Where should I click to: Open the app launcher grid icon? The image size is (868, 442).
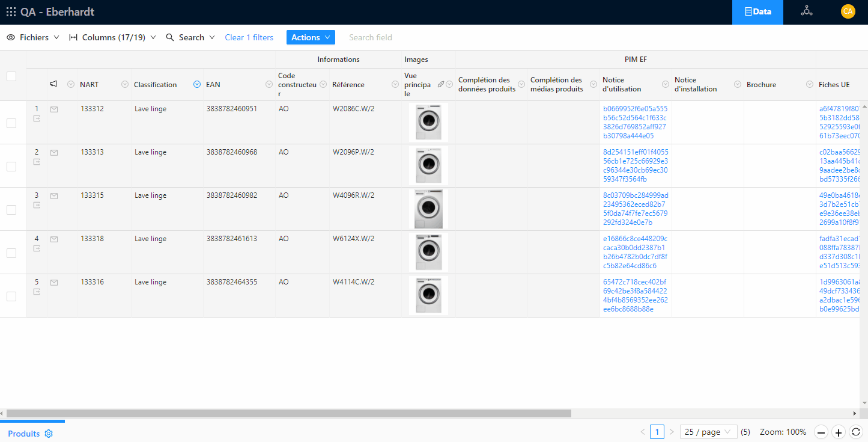coord(11,12)
